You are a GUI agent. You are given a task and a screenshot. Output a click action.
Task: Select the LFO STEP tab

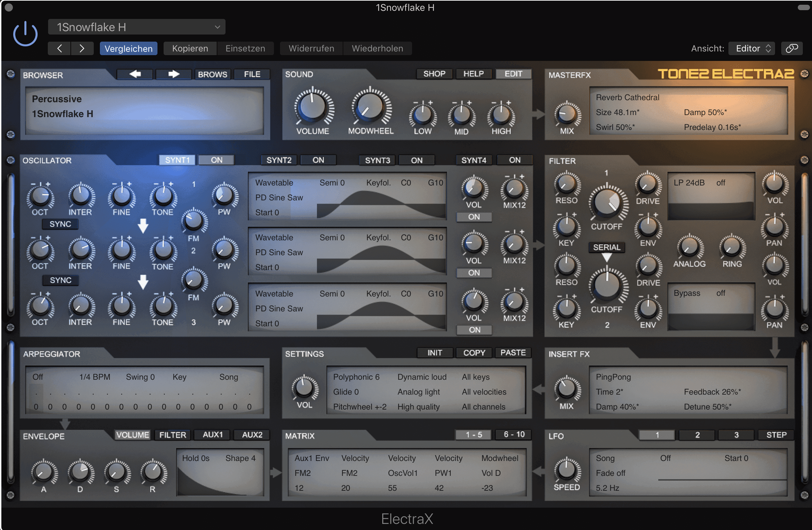pos(776,435)
